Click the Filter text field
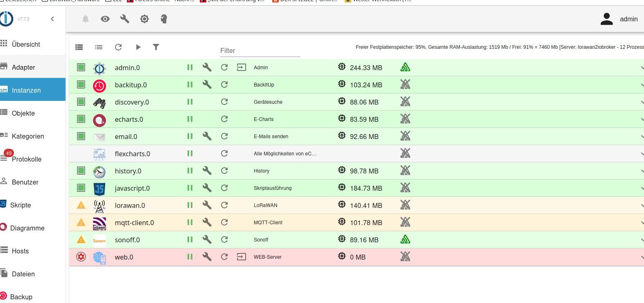The image size is (644, 303). pyautogui.click(x=260, y=50)
